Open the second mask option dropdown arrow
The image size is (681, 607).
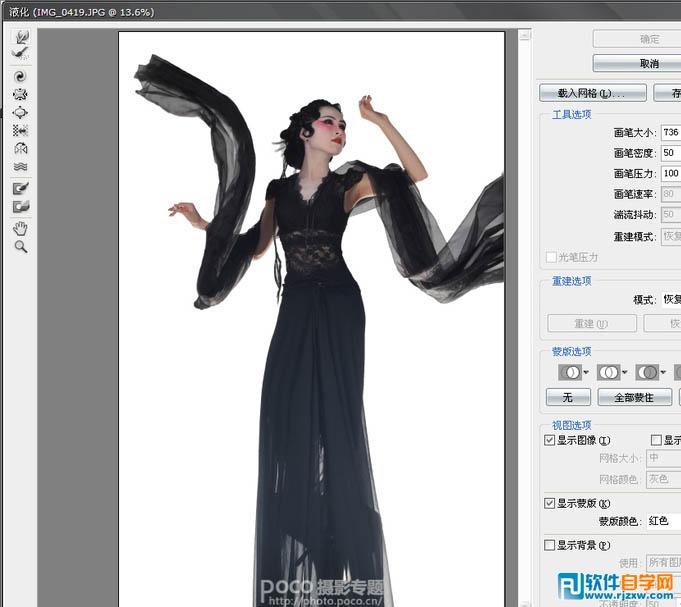pyautogui.click(x=625, y=372)
